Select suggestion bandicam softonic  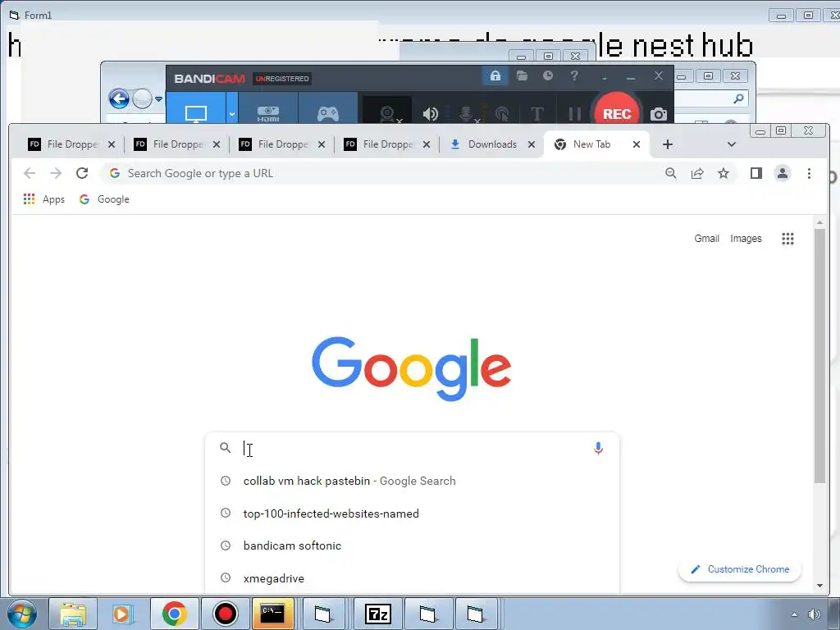coord(413,546)
